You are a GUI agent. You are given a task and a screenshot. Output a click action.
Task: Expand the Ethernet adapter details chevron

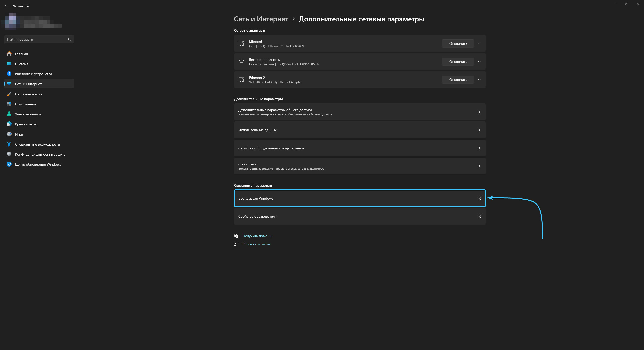479,43
